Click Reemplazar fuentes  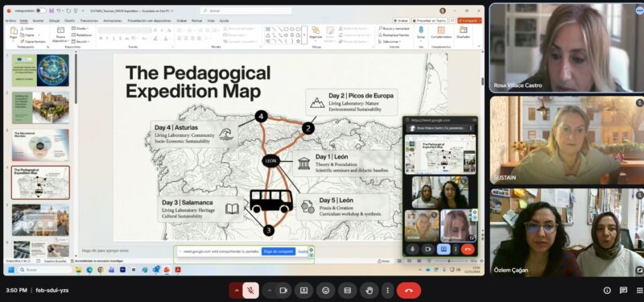pos(394,35)
